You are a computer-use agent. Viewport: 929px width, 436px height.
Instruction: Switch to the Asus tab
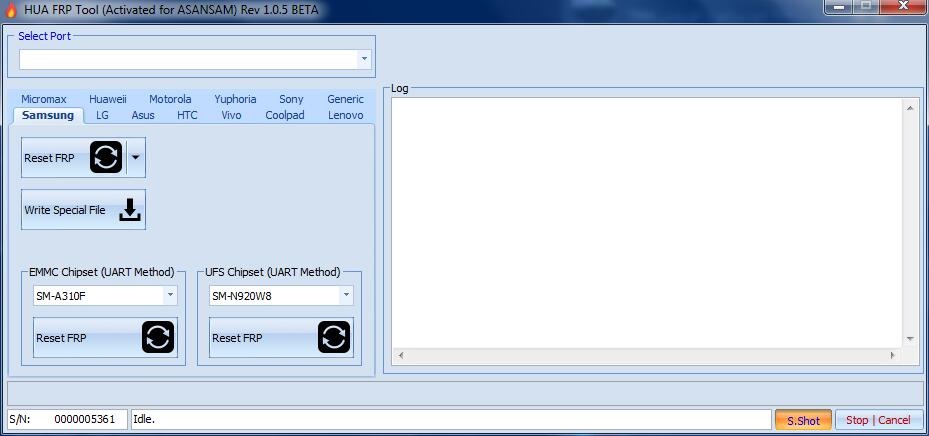tap(143, 115)
